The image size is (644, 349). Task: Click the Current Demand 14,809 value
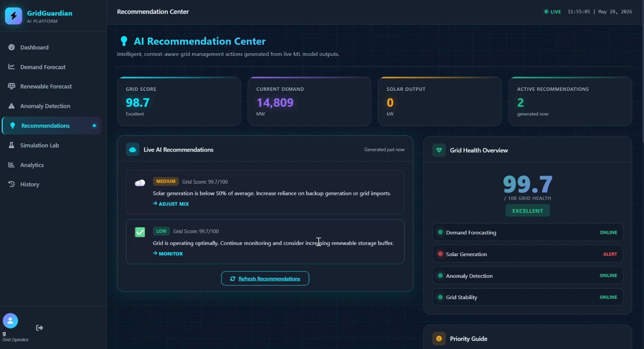275,103
